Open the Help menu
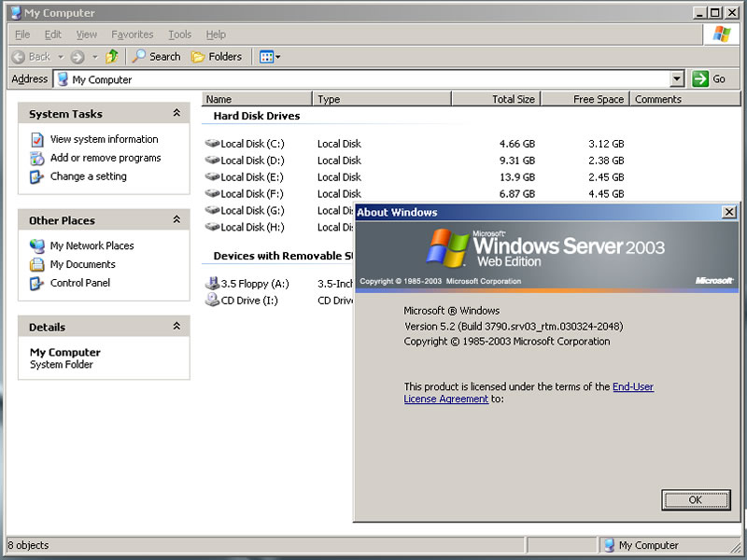Viewport: 747px width, 560px height. 216,35
